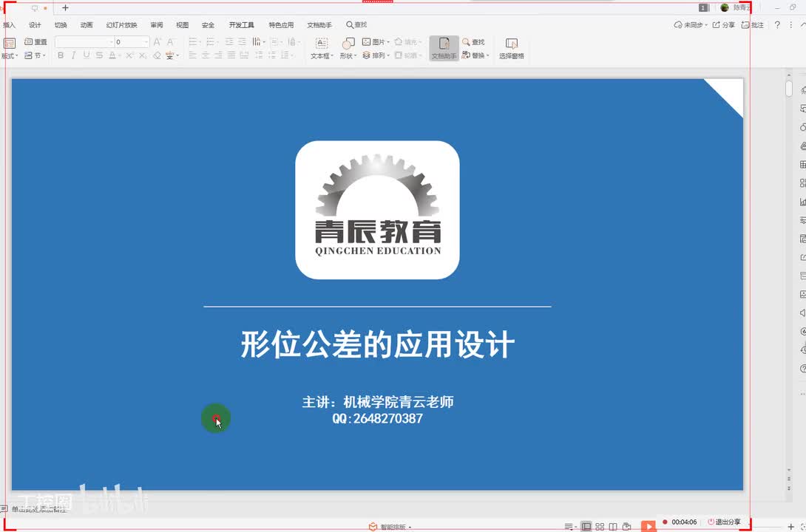Click the vertical scrollbar thumb
The height and width of the screenshot is (532, 806).
pyautogui.click(x=789, y=88)
